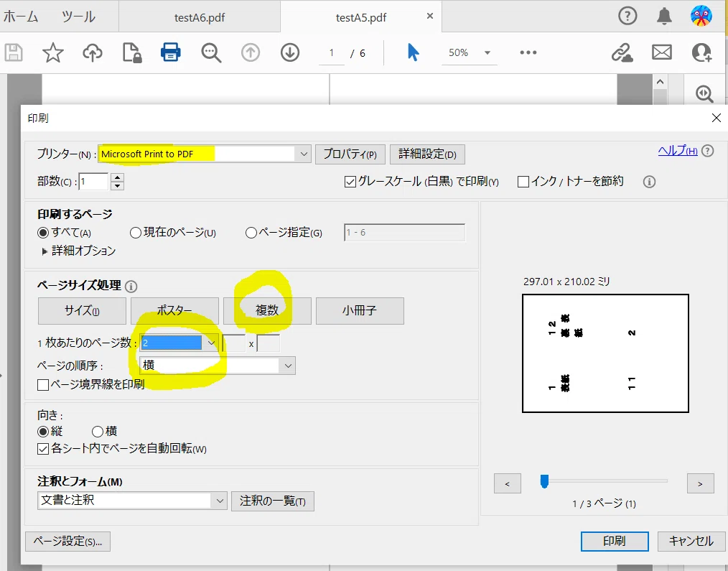
Task: Click the share link cloud icon
Action: click(622, 52)
